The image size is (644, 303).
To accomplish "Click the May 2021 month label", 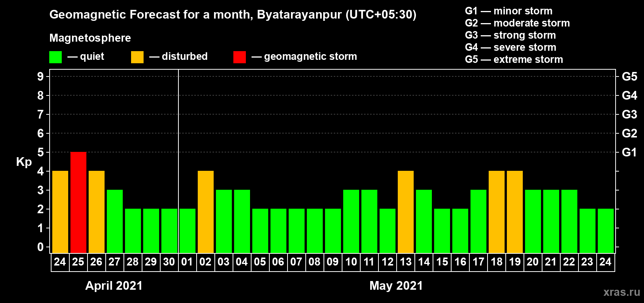I will (396, 286).
